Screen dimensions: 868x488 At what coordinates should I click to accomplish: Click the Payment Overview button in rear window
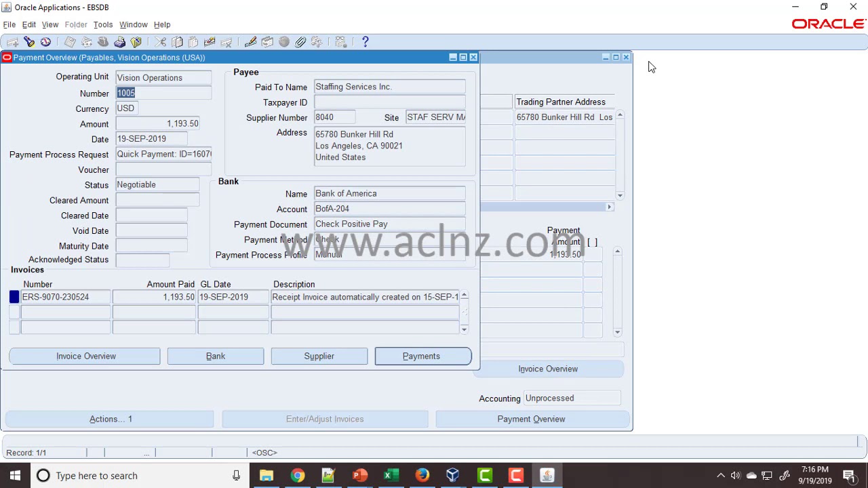[531, 419]
